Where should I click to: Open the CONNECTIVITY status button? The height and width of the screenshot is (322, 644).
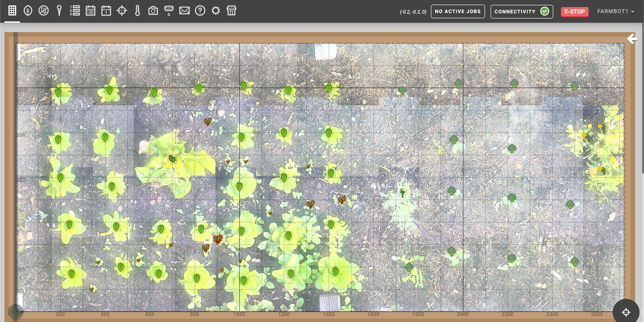[522, 11]
